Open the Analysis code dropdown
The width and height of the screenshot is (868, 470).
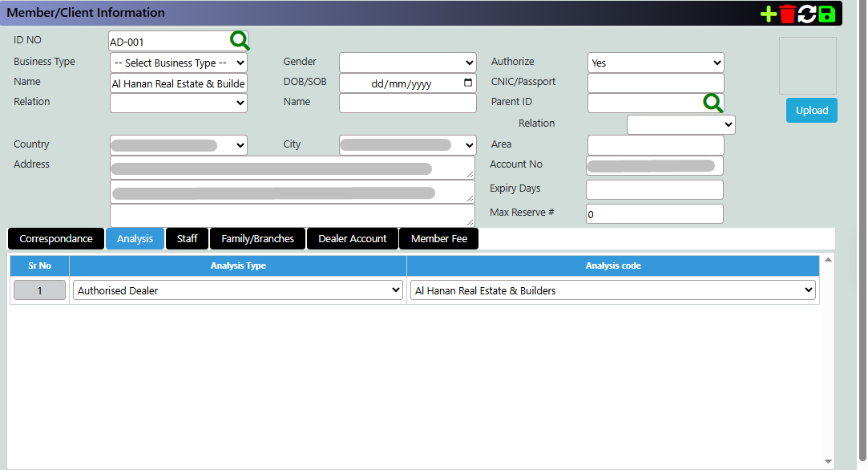(x=613, y=290)
